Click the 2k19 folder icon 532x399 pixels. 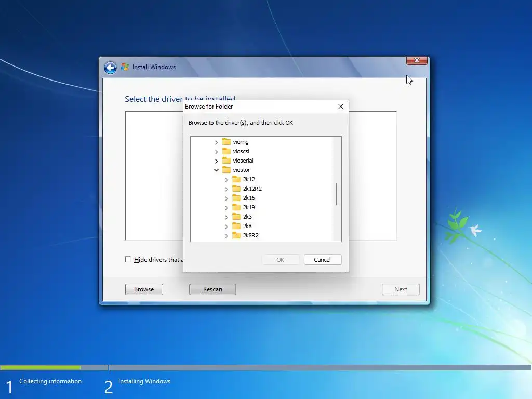236,207
